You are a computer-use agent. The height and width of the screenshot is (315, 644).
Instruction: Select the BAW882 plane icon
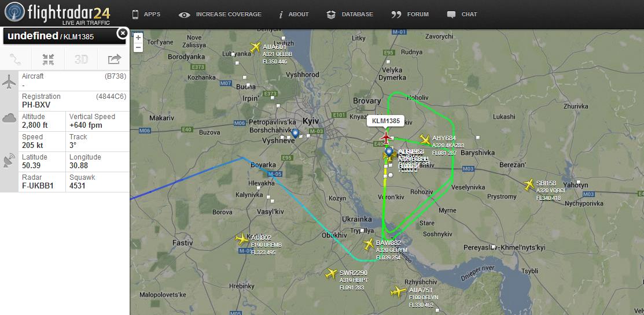click(x=369, y=244)
